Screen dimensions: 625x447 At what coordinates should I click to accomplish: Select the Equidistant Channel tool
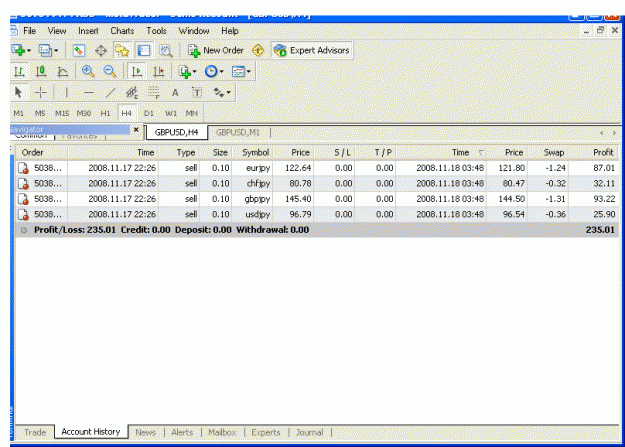pyautogui.click(x=132, y=93)
